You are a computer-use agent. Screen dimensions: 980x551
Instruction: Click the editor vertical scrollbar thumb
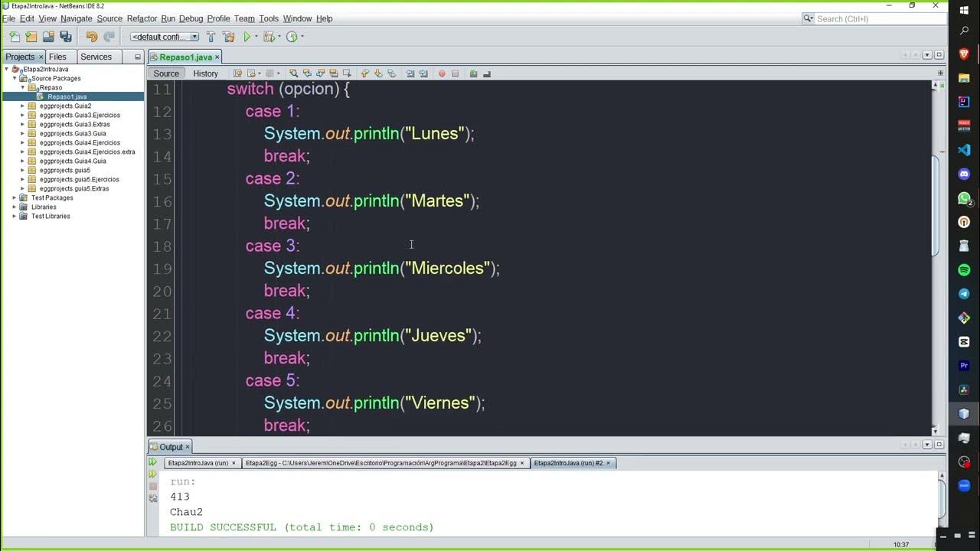pyautogui.click(x=936, y=206)
